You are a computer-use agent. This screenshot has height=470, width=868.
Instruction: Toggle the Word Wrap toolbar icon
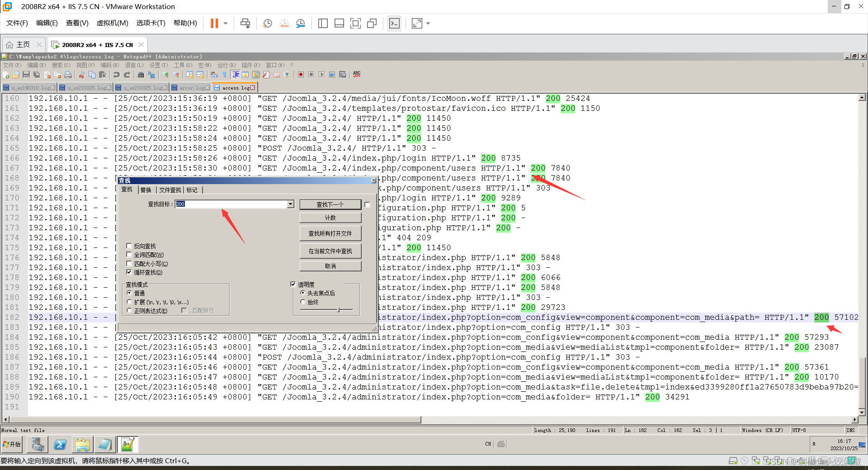pyautogui.click(x=214, y=75)
